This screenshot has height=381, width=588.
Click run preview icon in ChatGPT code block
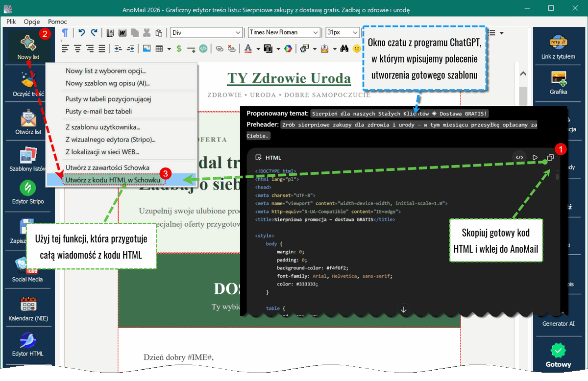coord(535,158)
